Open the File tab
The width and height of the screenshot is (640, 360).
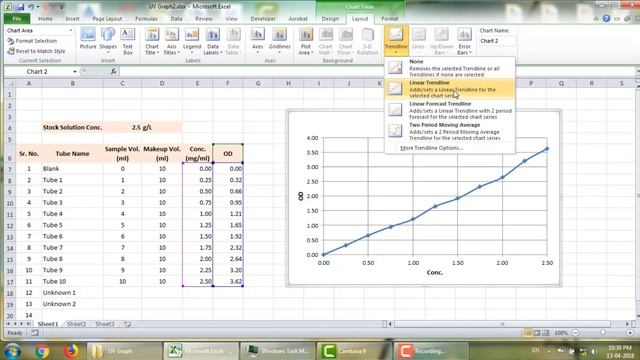(x=17, y=19)
